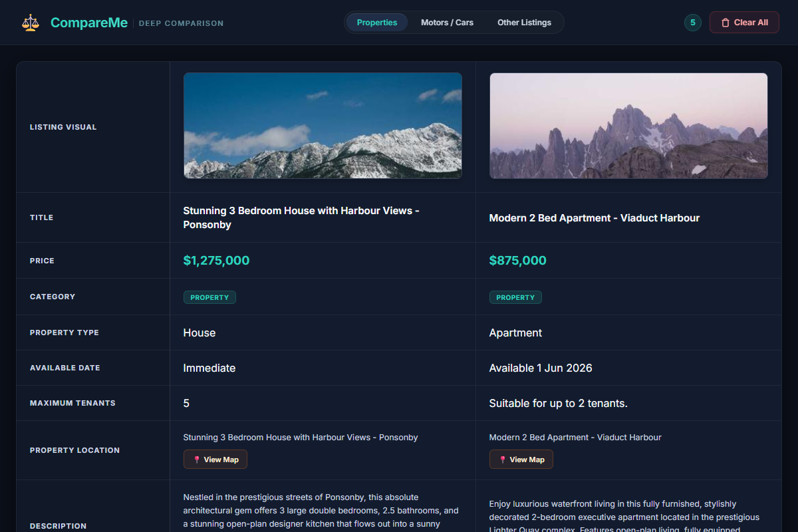The image size is (798, 532).
Task: Open the pink rocky peaks listing image
Action: pyautogui.click(x=628, y=126)
